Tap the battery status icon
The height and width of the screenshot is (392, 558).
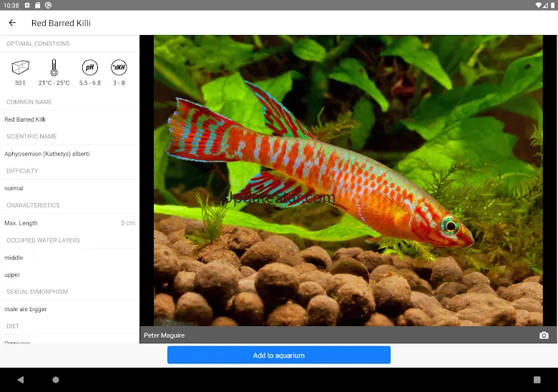tap(553, 5)
